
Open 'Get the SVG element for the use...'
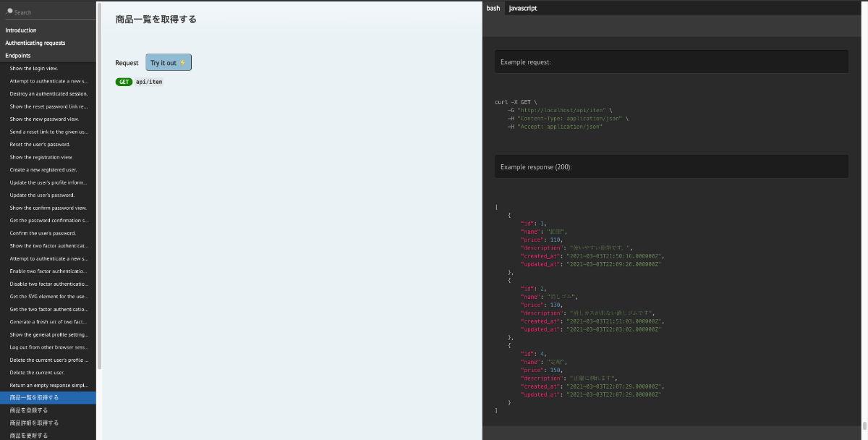(x=48, y=296)
